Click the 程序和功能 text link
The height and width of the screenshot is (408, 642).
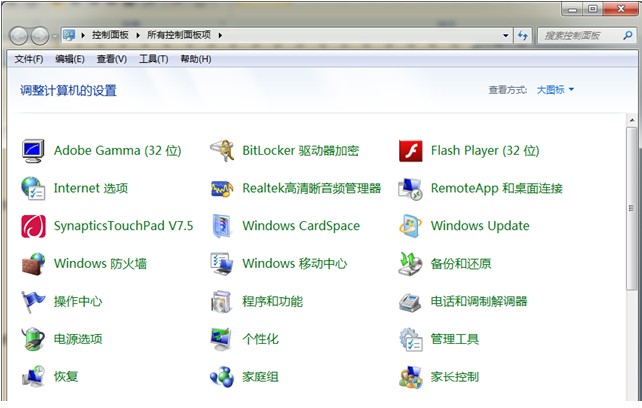tap(273, 301)
